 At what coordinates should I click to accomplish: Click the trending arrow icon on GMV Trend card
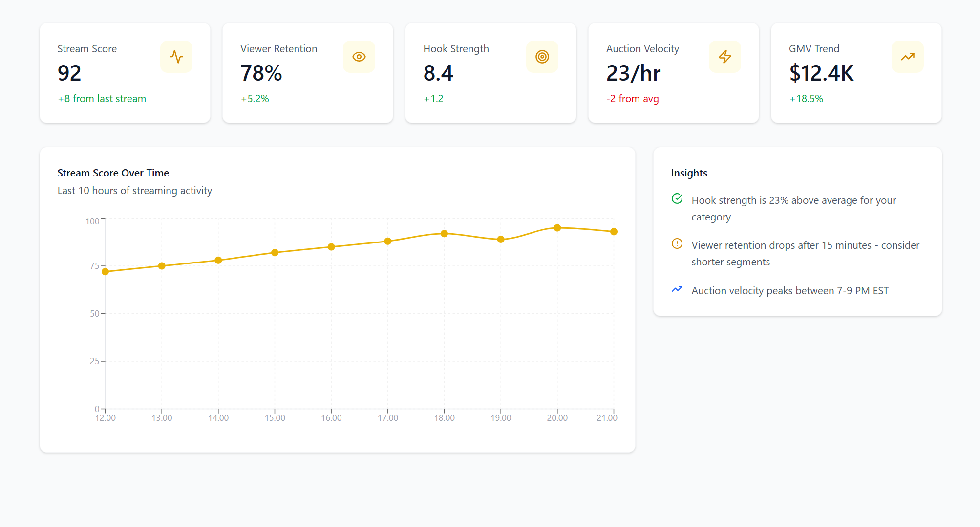(908, 57)
